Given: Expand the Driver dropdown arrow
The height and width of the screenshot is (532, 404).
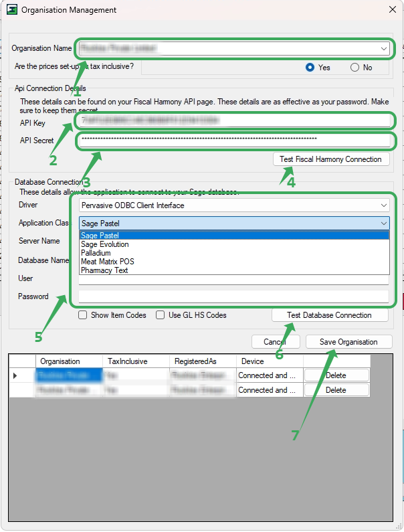Looking at the screenshot, I should pos(384,205).
